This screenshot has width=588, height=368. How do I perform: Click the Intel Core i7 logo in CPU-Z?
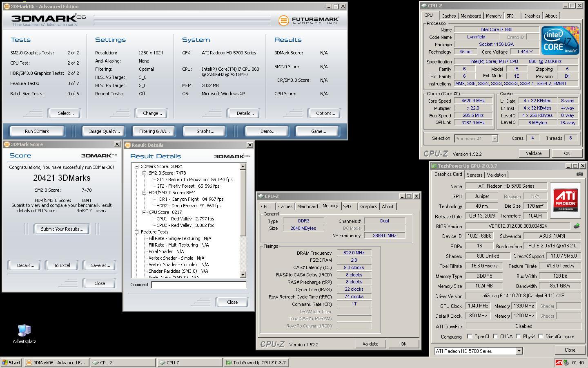click(x=560, y=40)
